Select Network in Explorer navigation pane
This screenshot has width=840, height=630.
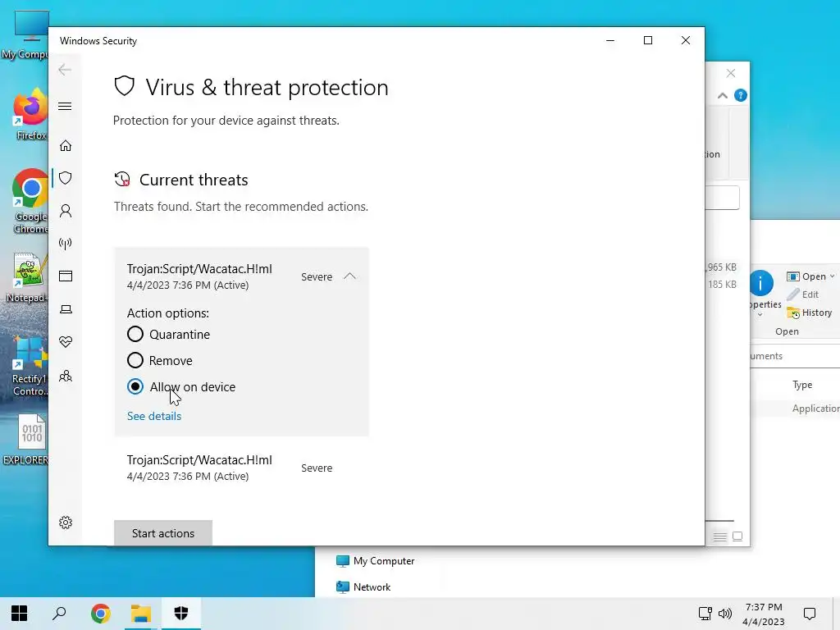(363, 587)
